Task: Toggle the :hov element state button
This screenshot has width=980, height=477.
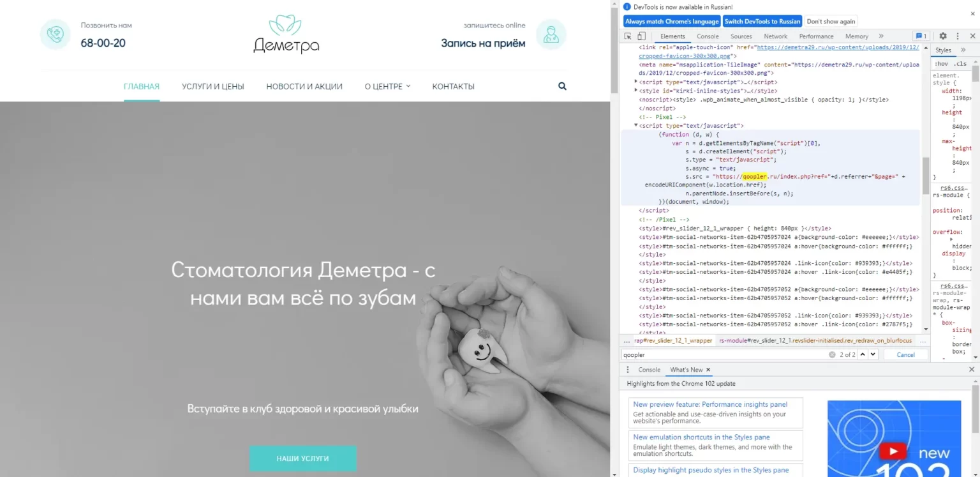Action: (x=941, y=64)
